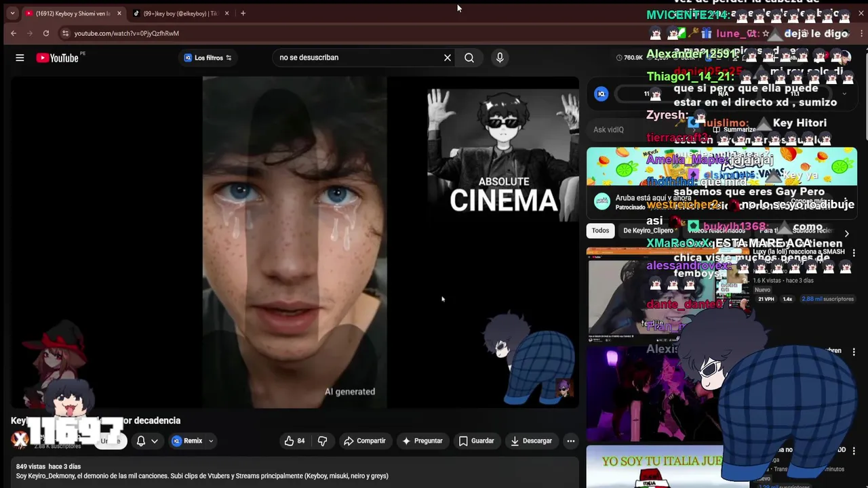868x488 pixels.
Task: Save the video with Guardar
Action: point(476,441)
